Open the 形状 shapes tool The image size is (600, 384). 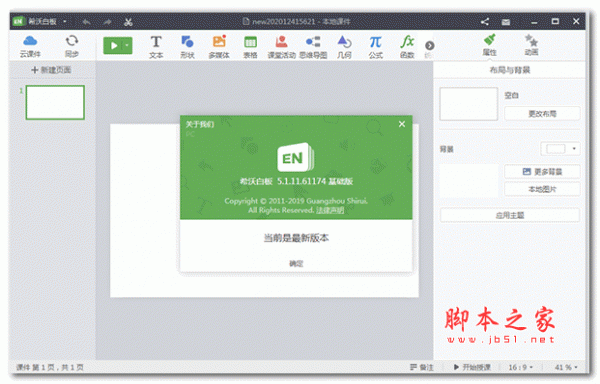click(187, 47)
